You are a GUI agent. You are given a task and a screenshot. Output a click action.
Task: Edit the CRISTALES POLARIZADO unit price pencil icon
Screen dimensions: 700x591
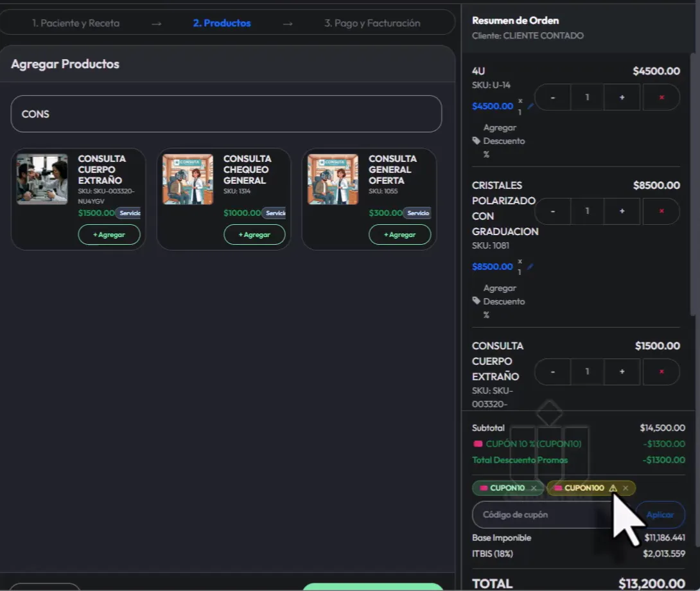[x=530, y=267]
